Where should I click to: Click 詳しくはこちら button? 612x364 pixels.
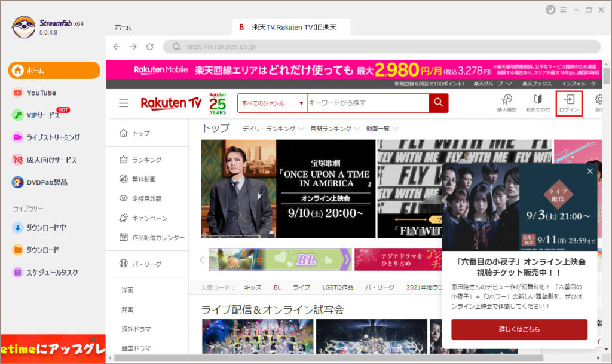(x=519, y=329)
